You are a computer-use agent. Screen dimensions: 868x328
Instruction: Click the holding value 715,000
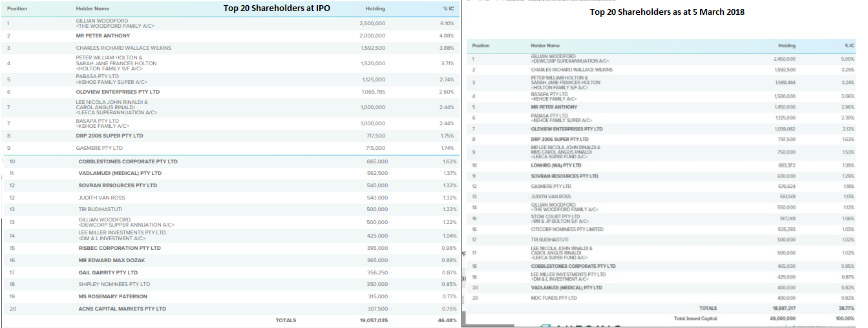pyautogui.click(x=376, y=148)
